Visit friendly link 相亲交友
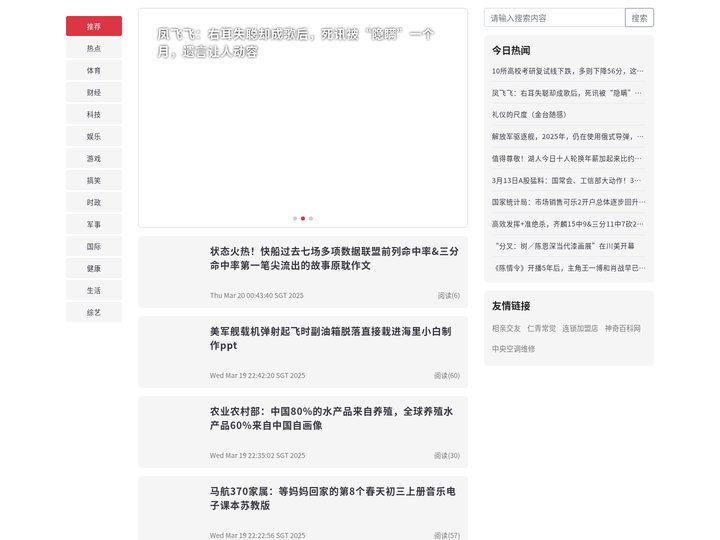Image resolution: width=720 pixels, height=540 pixels. pyautogui.click(x=506, y=328)
